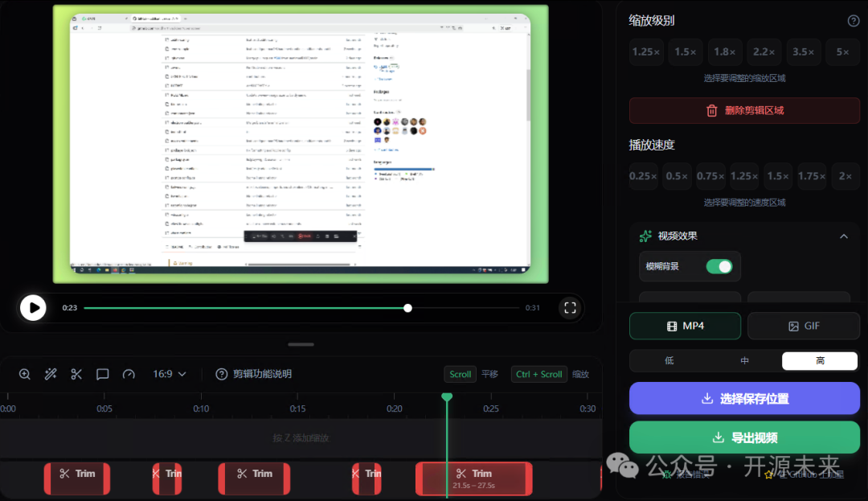Select the 高 quality option
The height and width of the screenshot is (501, 868).
pyautogui.click(x=819, y=360)
